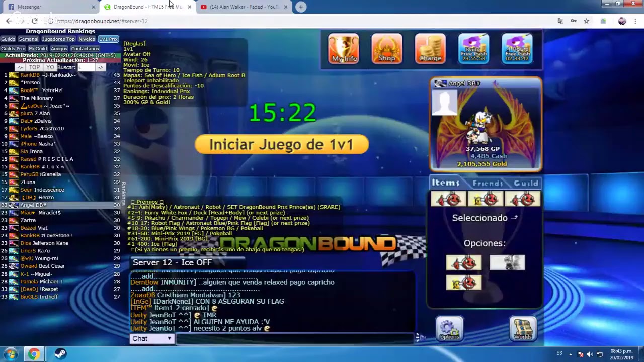Screen dimensions: 644x362
Task: Switch to the Alan Walker YouTube tab
Action: pyautogui.click(x=244, y=7)
